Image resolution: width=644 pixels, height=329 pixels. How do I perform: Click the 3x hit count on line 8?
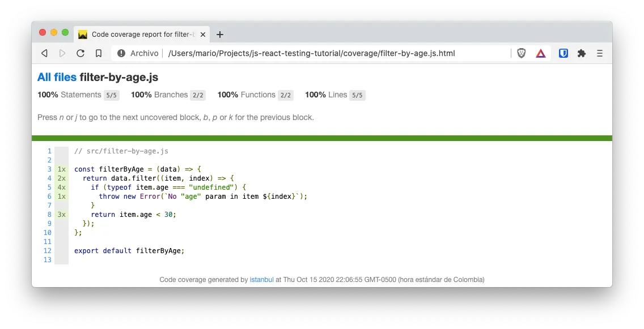[62, 214]
